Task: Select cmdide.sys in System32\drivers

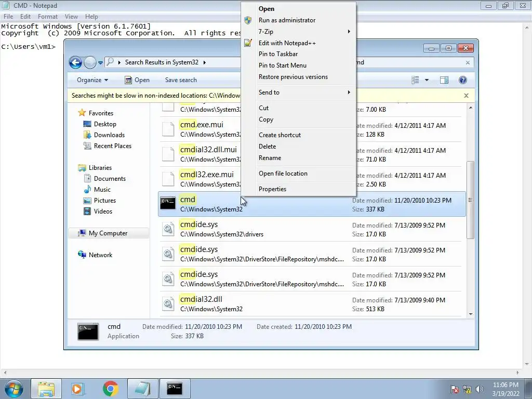Action: (x=312, y=229)
